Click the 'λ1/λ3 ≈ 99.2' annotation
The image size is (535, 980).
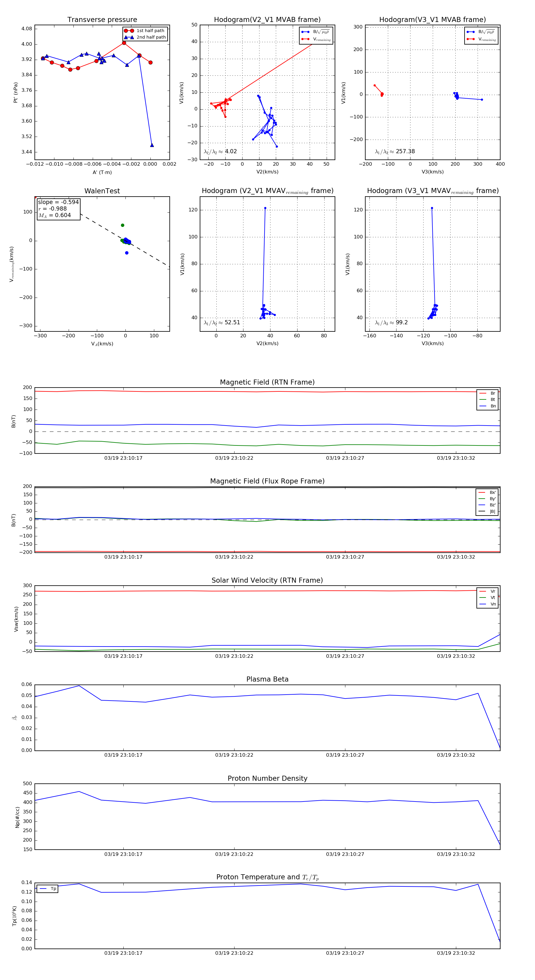click(x=391, y=323)
